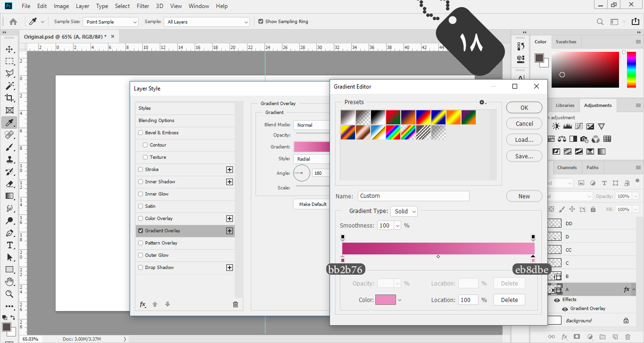Viewport: 644px width, 343px height.
Task: Click the Save... button
Action: tap(524, 156)
